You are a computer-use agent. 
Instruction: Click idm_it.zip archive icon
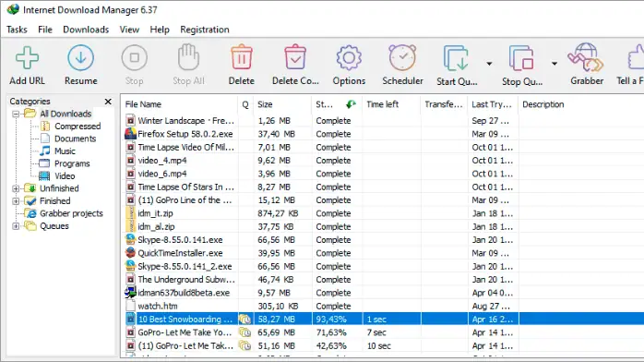click(131, 213)
